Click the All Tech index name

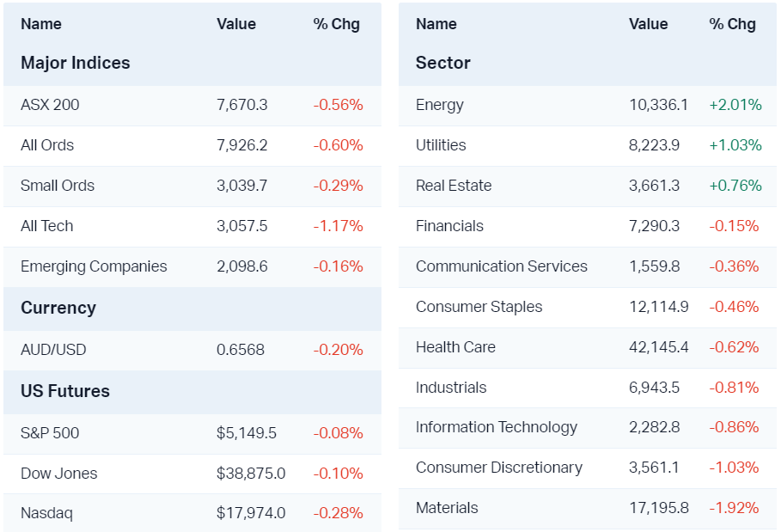coord(46,226)
